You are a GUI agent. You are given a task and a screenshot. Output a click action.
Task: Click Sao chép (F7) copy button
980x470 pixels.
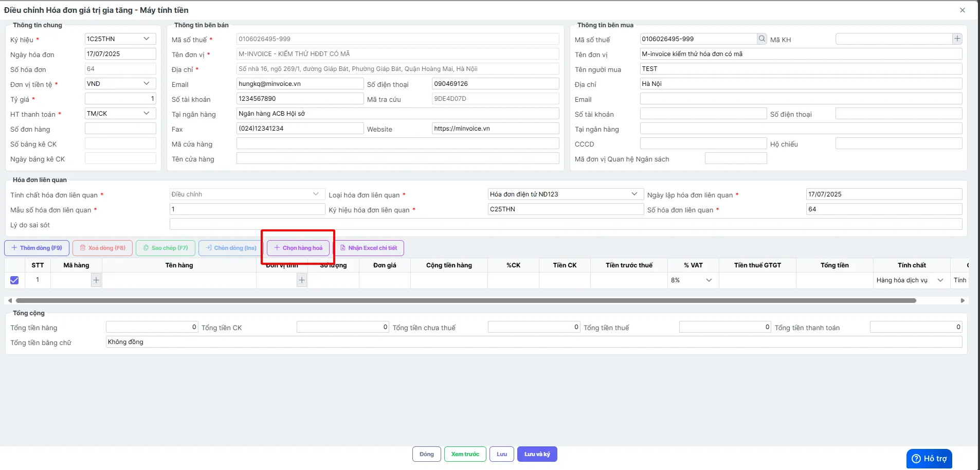[x=166, y=248]
